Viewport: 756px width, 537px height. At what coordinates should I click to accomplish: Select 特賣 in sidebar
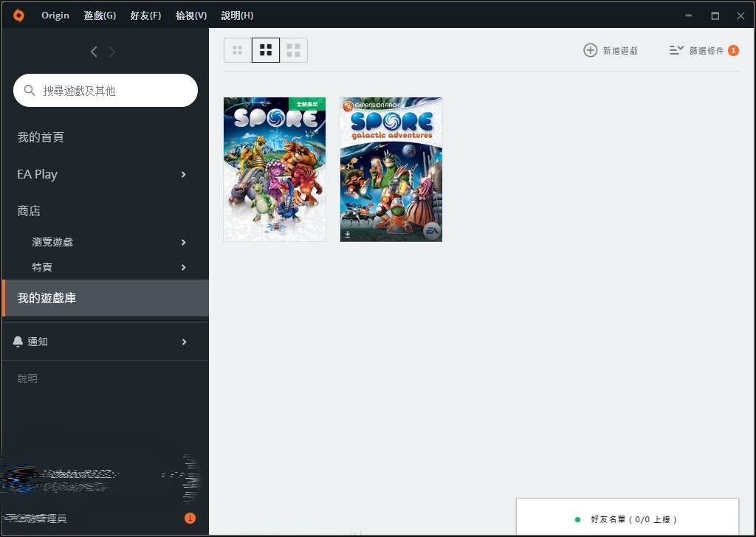[42, 267]
